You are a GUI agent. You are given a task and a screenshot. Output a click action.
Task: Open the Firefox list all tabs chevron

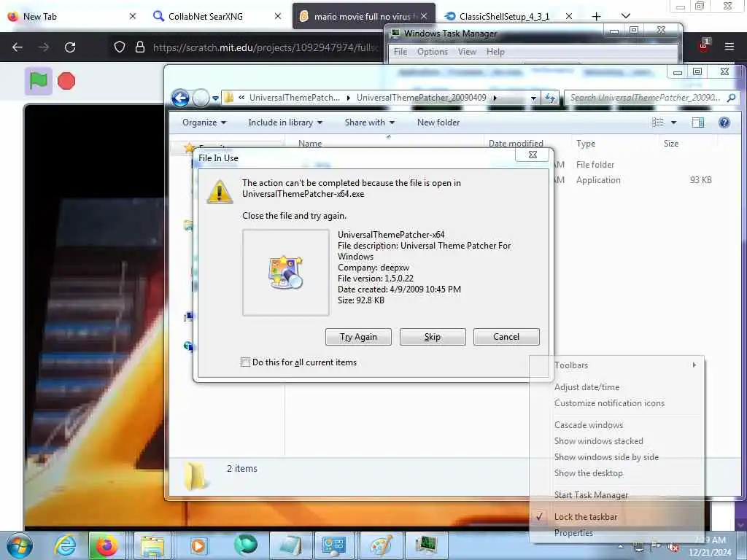626,16
